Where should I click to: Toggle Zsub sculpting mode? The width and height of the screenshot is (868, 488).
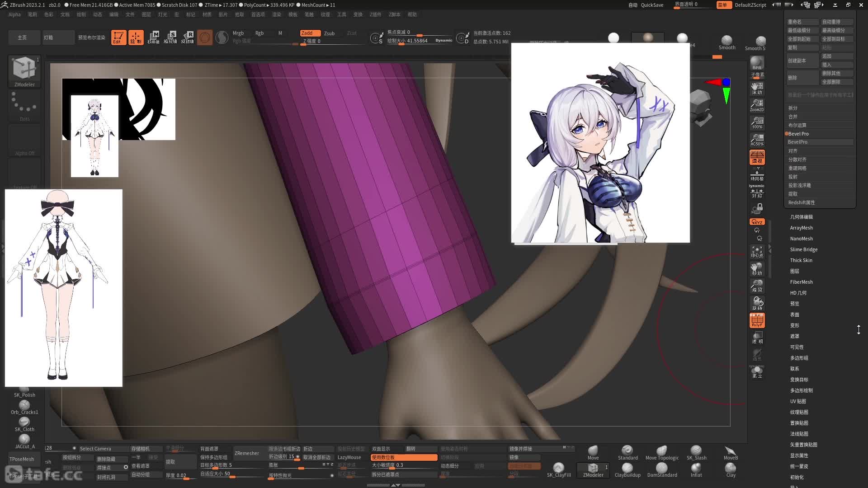[x=329, y=33]
